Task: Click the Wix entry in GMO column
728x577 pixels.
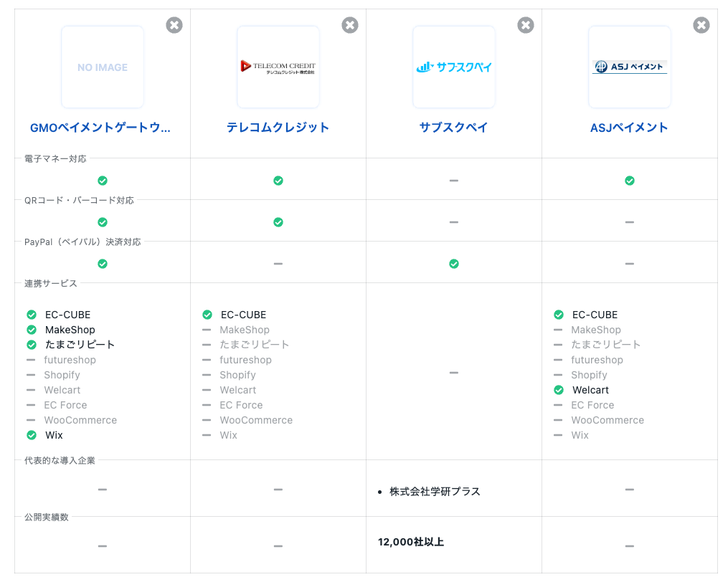Action: (x=54, y=435)
